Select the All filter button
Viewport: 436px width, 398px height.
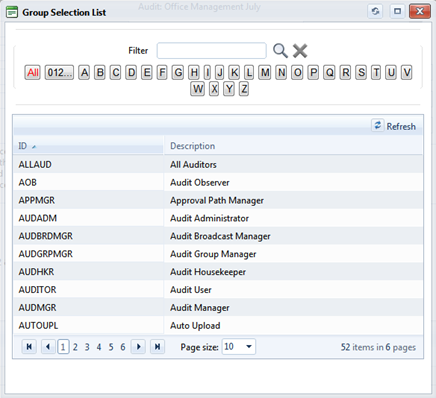[x=33, y=72]
